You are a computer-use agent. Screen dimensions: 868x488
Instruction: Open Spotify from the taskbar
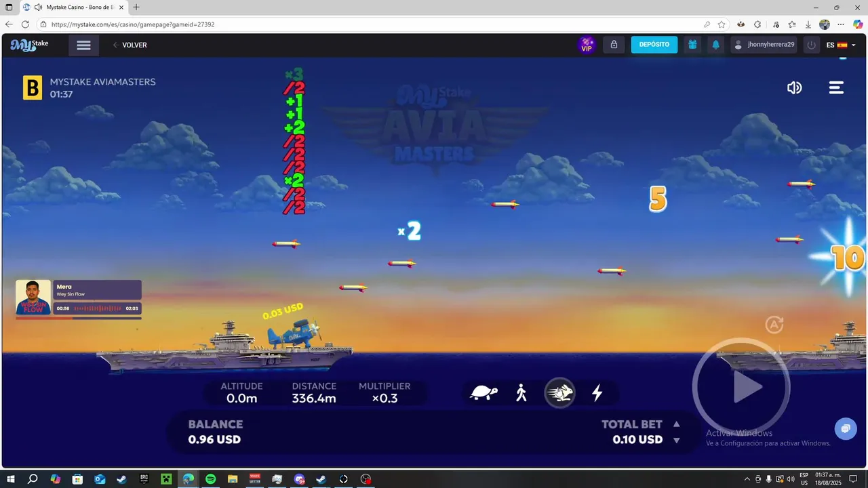click(210, 479)
